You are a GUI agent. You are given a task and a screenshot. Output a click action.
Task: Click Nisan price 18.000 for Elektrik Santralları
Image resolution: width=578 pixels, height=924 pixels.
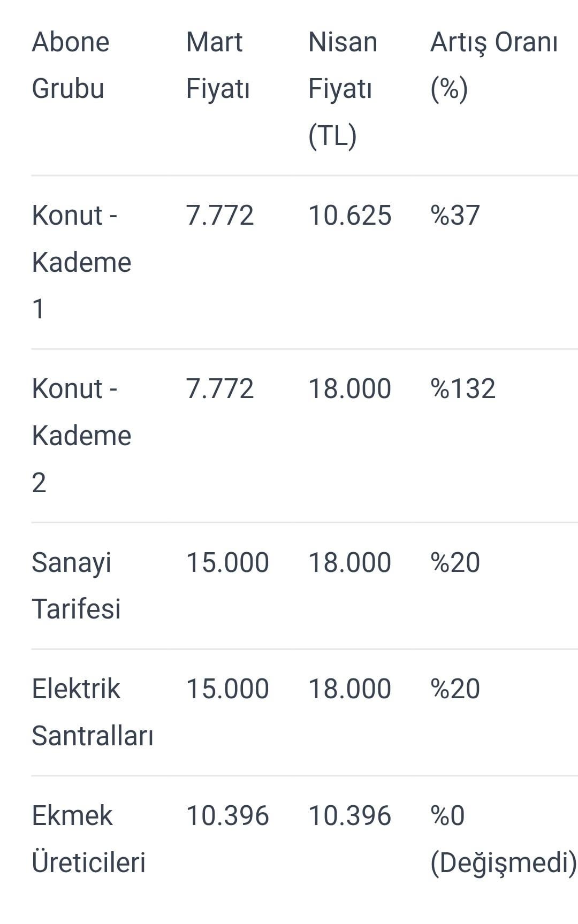pyautogui.click(x=349, y=689)
